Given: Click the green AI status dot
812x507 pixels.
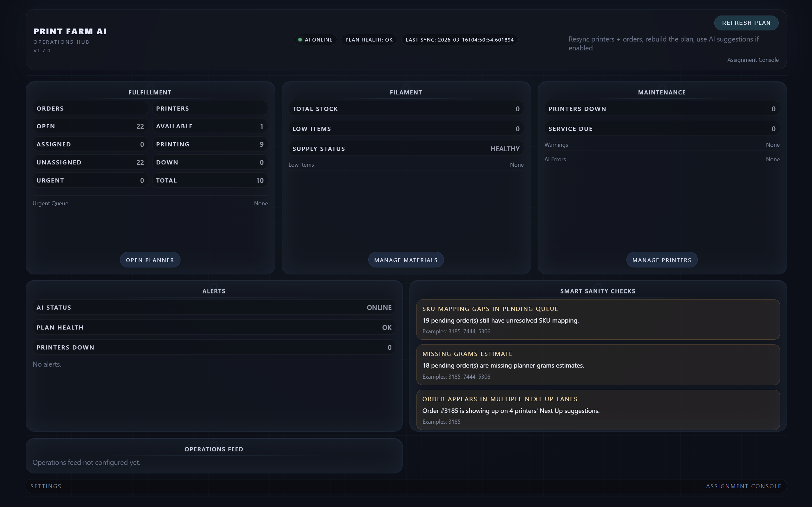Looking at the screenshot, I should point(300,39).
